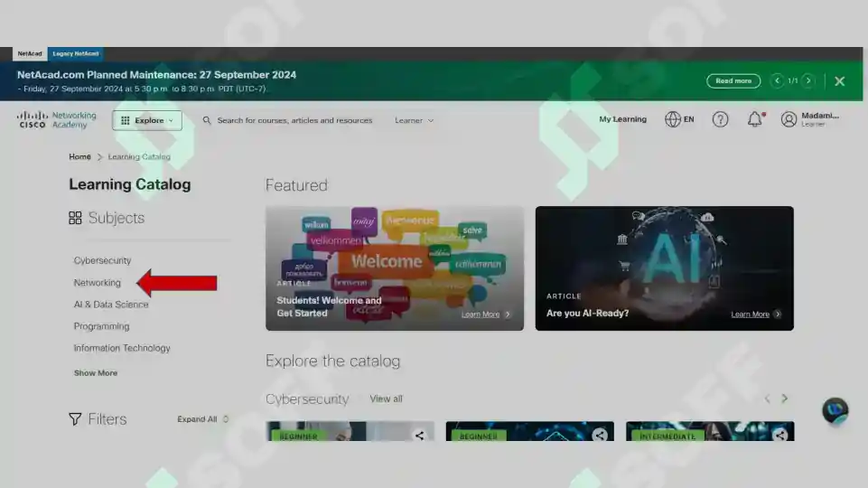Click Learn More on AI-Ready article
868x488 pixels.
(756, 314)
